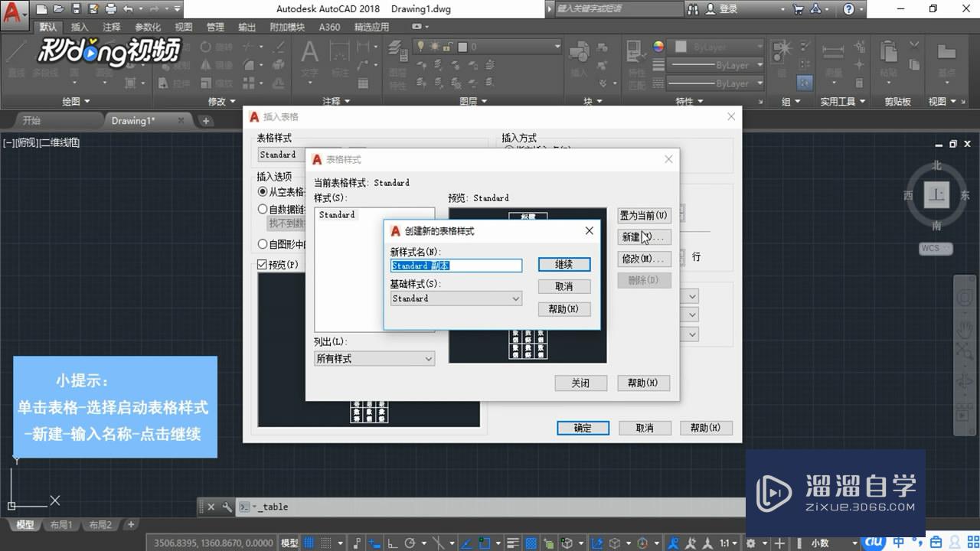This screenshot has height=551, width=980.
Task: Click the Open file icon in quick access toolbar
Action: pos(58,9)
